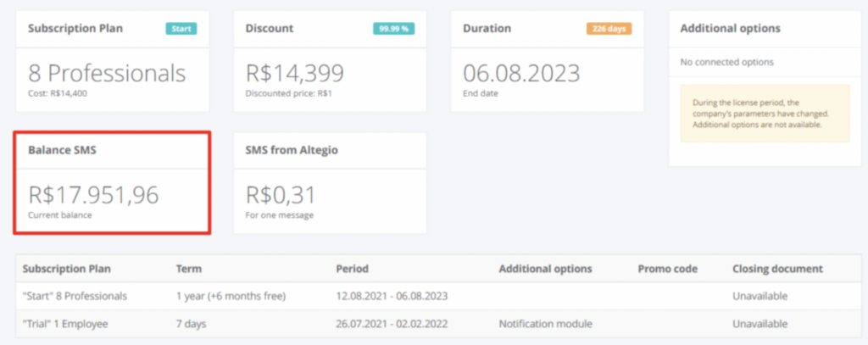Click the R$17.951,96 current balance amount

click(93, 195)
